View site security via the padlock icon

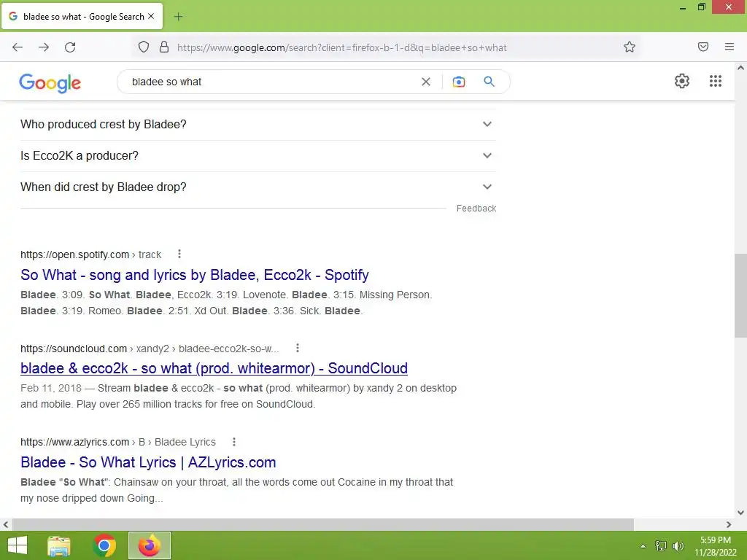coord(164,47)
